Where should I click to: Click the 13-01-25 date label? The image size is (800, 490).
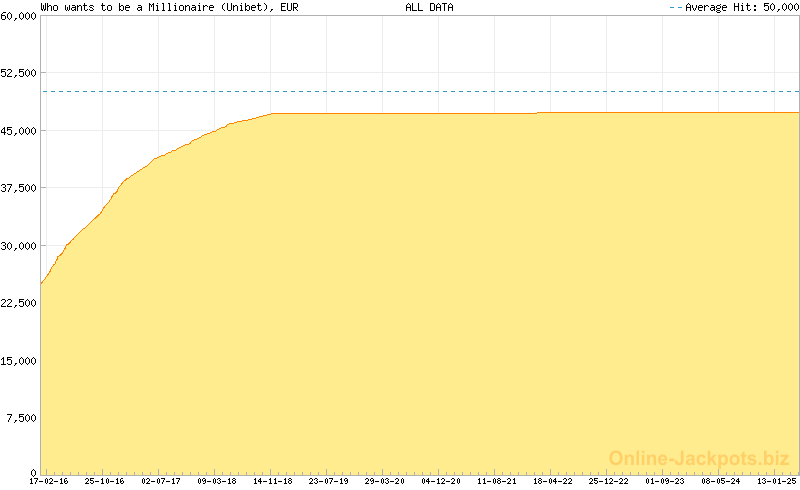click(x=776, y=481)
